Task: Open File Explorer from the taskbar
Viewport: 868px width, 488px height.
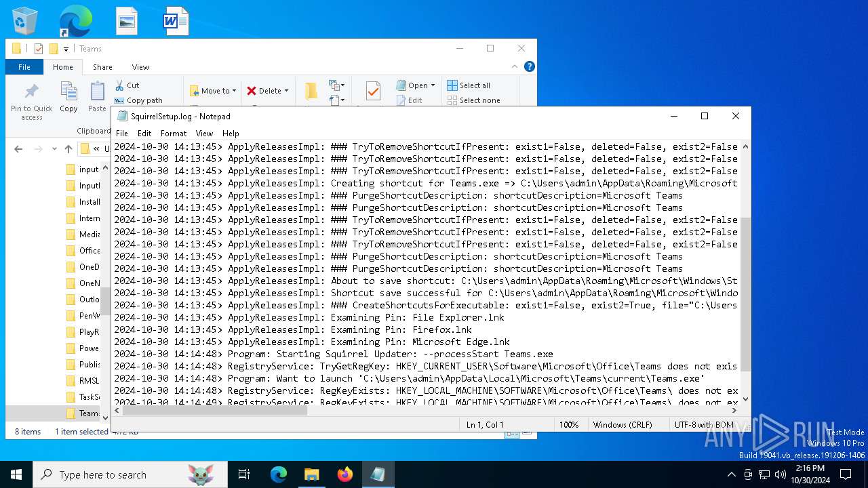Action: [x=311, y=475]
